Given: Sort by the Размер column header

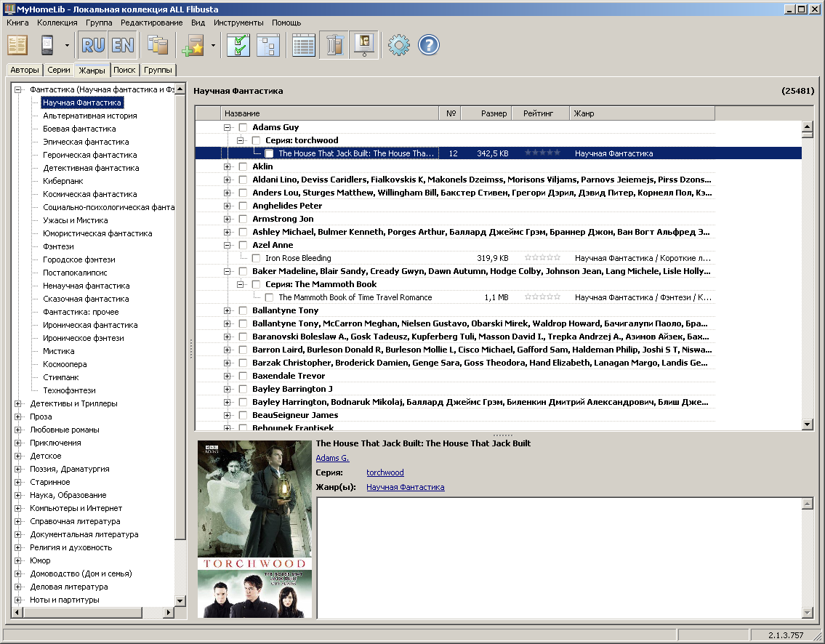Looking at the screenshot, I should tap(486, 113).
